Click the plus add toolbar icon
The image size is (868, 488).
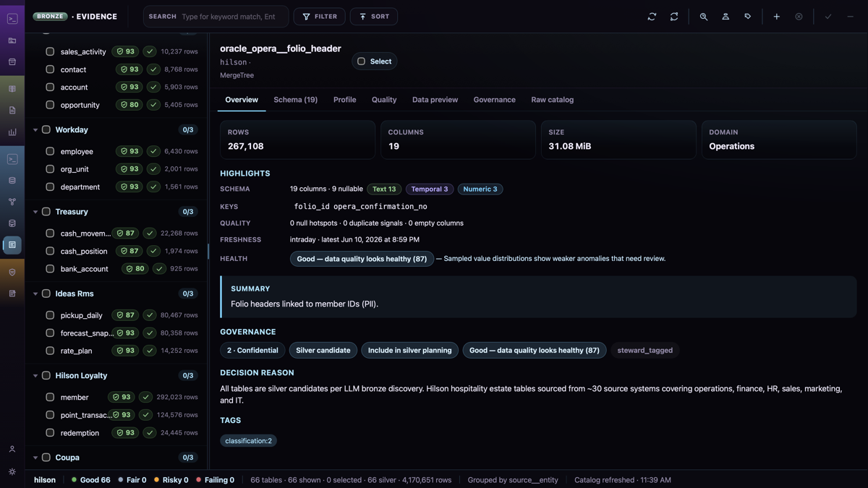click(x=777, y=17)
